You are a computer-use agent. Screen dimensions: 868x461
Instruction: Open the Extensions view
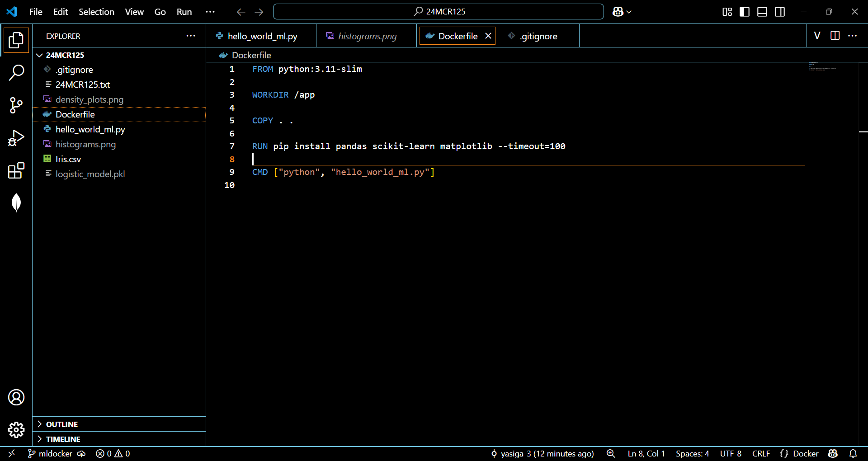coord(16,170)
